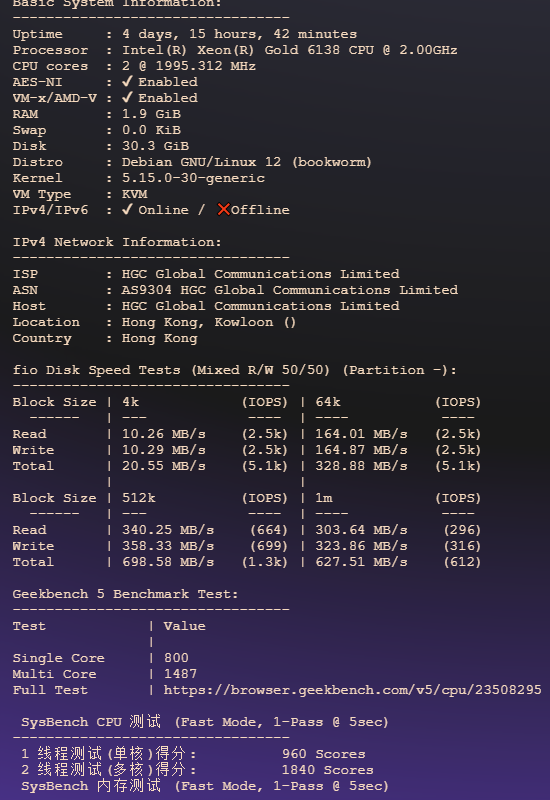Click the 64k Total speed 328.88 MB/s
The image size is (550, 800).
click(x=361, y=466)
